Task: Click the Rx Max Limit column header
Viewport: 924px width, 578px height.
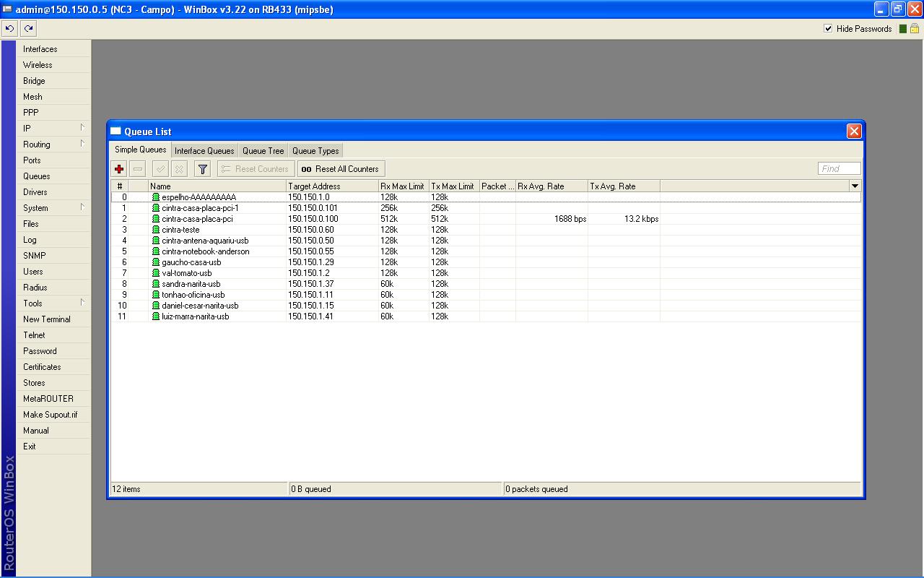Action: click(404, 186)
